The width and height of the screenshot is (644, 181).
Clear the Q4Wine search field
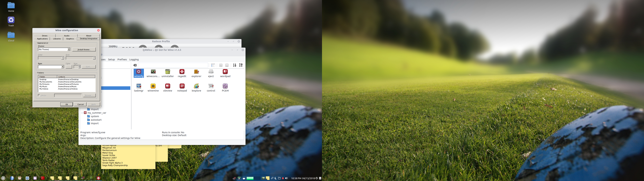tap(135, 65)
